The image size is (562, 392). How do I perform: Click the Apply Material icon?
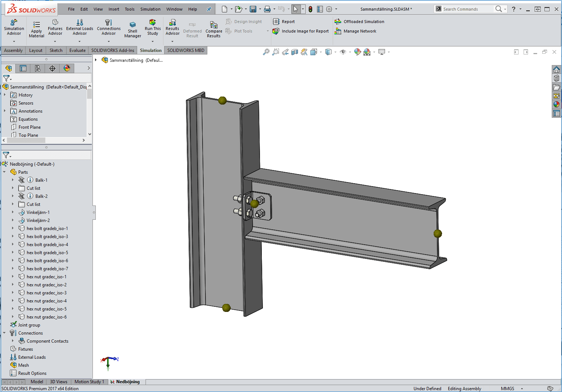[x=37, y=24]
